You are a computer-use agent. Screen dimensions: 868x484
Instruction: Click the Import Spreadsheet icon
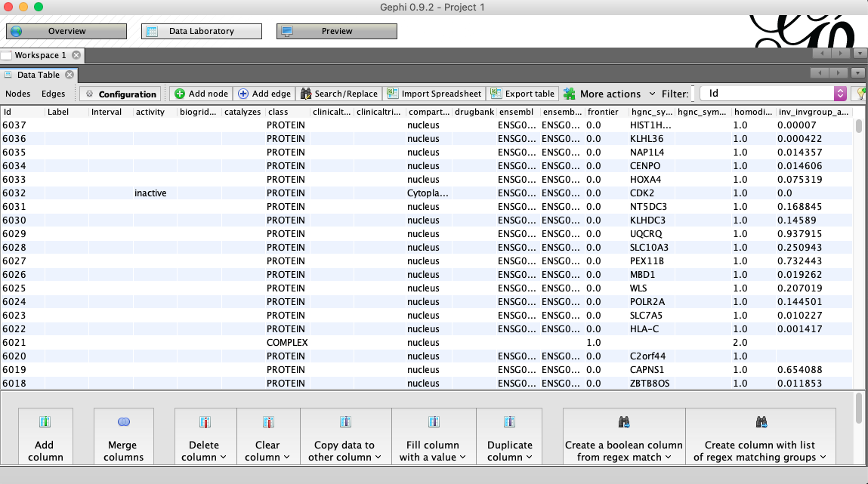coord(434,94)
